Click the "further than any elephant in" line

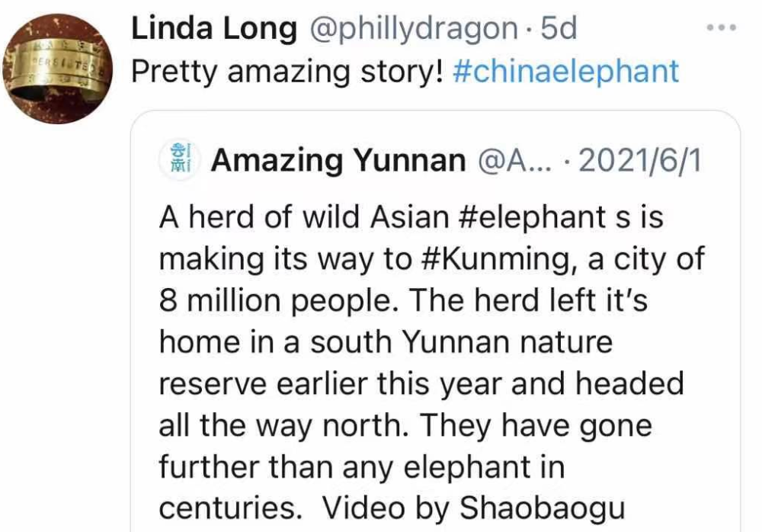(362, 466)
